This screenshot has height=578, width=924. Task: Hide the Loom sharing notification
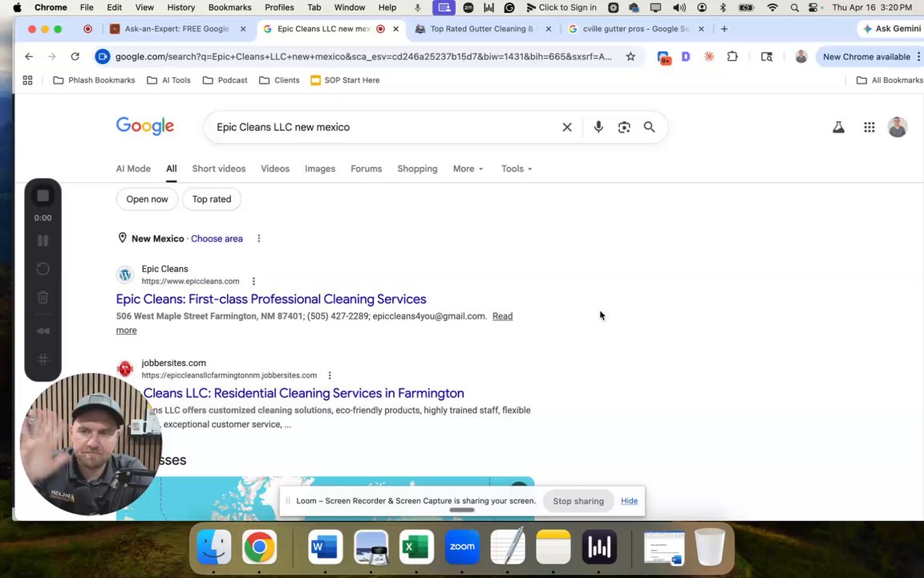[630, 501]
